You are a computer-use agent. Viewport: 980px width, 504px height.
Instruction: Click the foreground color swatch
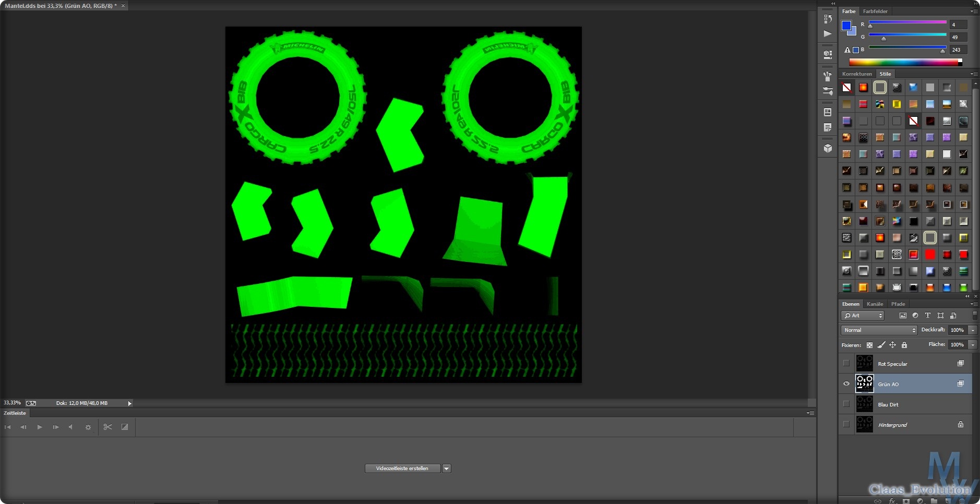(x=846, y=26)
